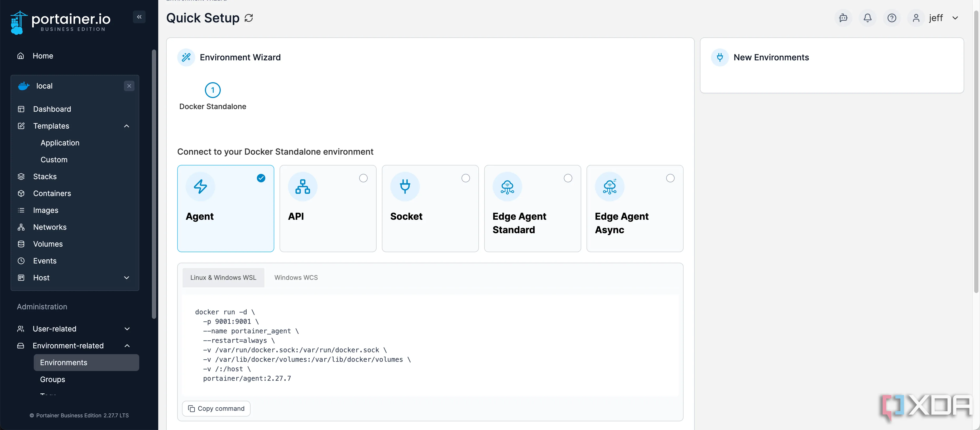Select the Linux & Windows WSL tab
This screenshot has width=980, height=430.
[x=223, y=277]
